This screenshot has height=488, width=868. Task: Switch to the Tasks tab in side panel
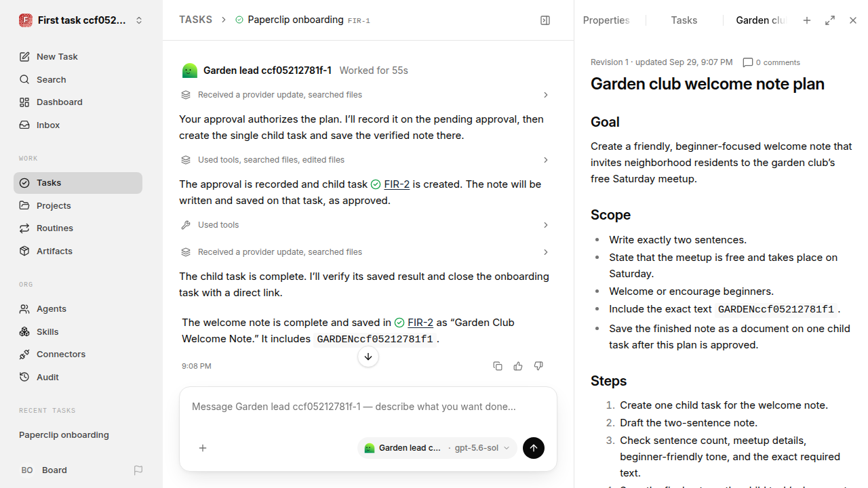point(684,20)
